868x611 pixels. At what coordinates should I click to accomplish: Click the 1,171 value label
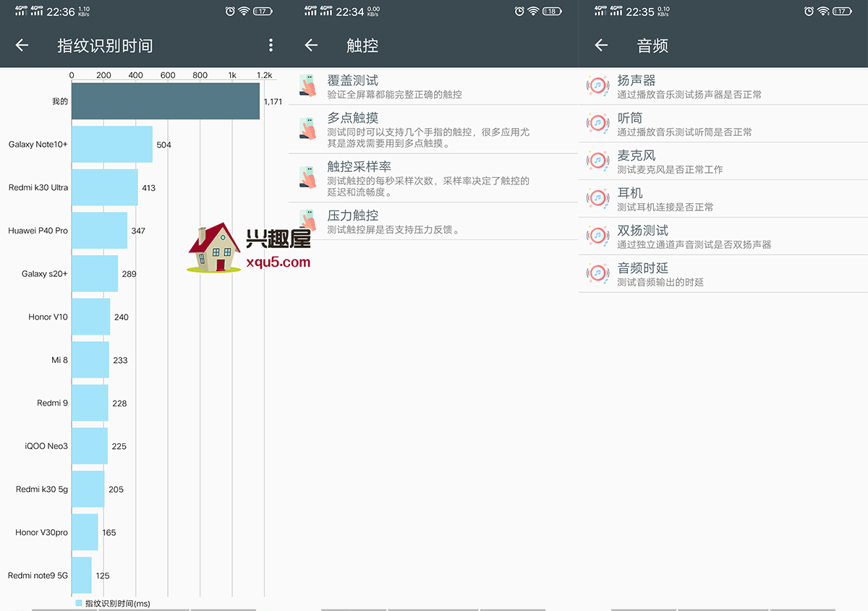tap(273, 102)
